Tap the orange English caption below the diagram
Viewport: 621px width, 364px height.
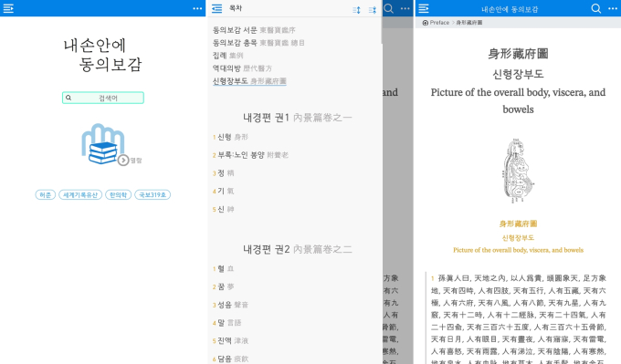[518, 250]
